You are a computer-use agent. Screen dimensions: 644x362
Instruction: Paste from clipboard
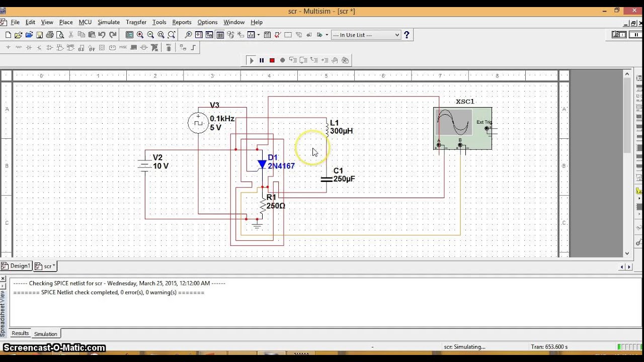click(92, 35)
